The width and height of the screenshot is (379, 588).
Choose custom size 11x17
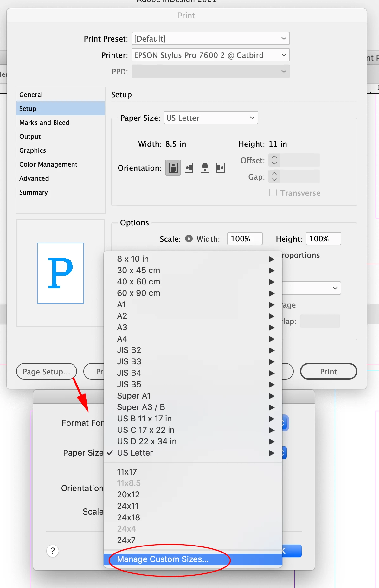point(193,472)
